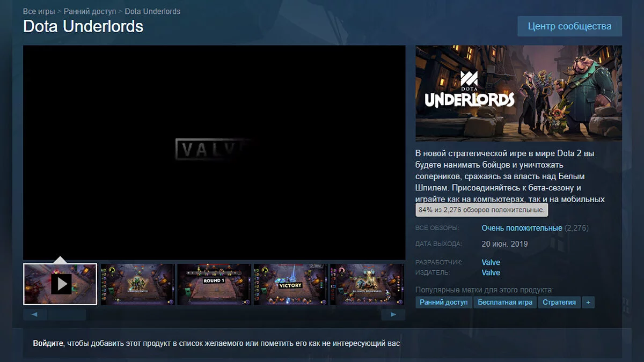Select the 'Round 1' screenshot thumbnail

pos(214,284)
